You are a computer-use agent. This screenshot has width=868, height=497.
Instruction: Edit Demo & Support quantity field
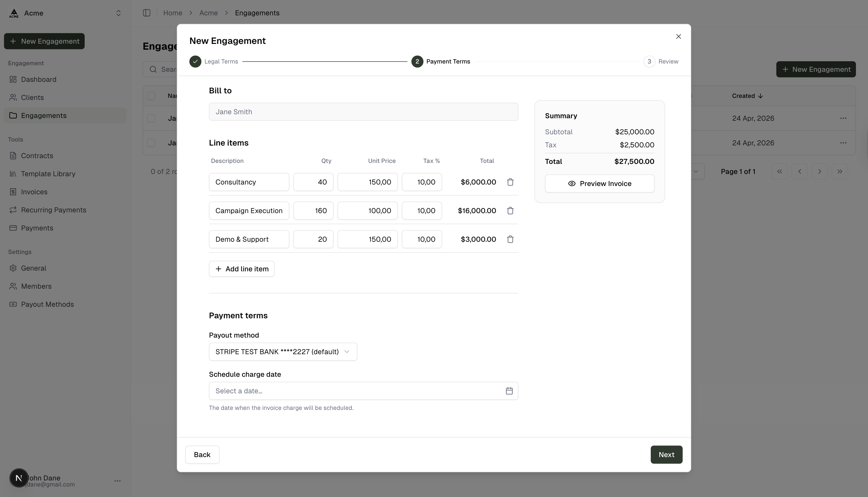[x=313, y=239]
